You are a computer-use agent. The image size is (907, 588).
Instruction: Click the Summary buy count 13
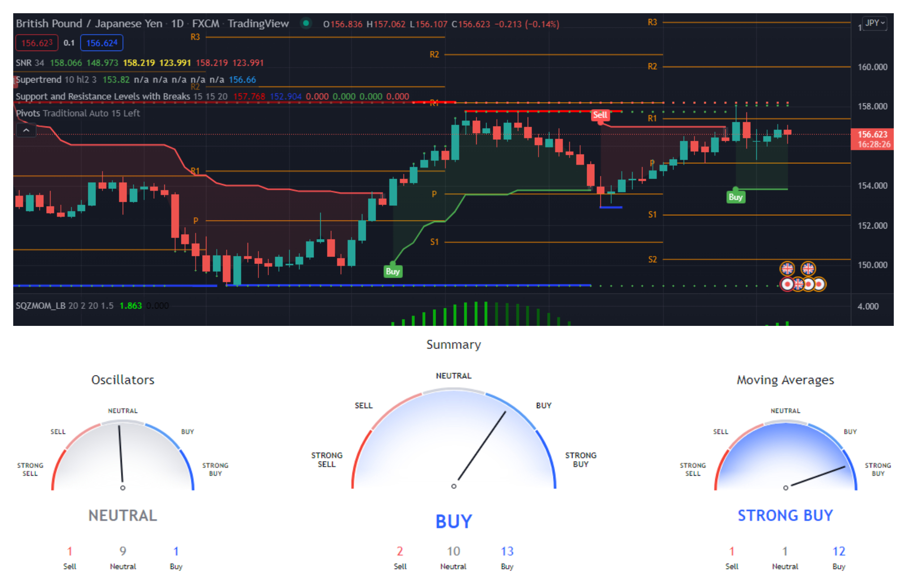click(x=507, y=551)
